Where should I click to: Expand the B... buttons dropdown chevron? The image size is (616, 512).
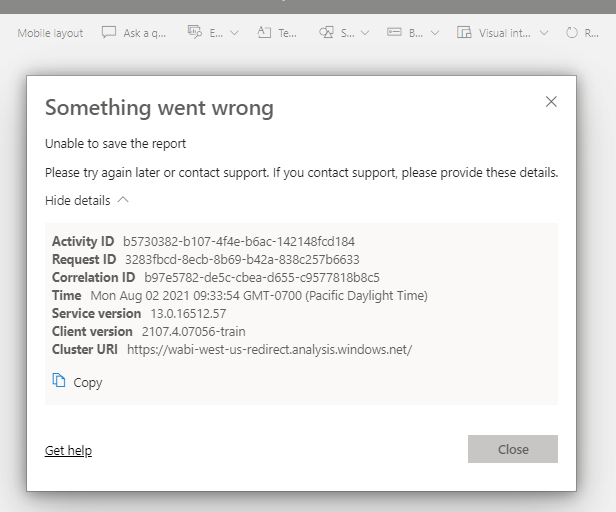434,33
